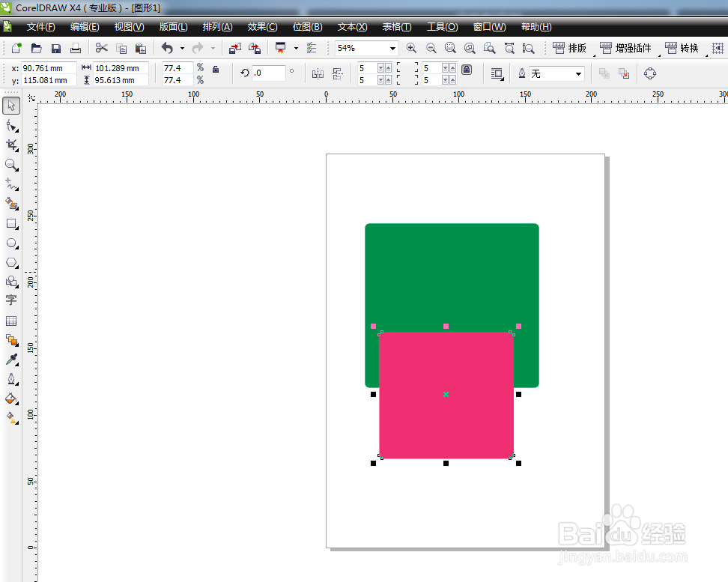Select the Freehand drawing tool
728x582 pixels.
coord(11,184)
